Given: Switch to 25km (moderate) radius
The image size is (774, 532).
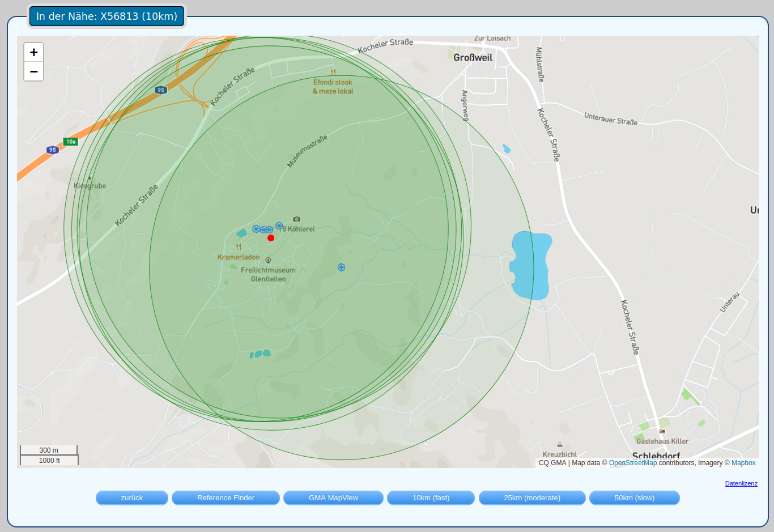Looking at the screenshot, I should point(531,498).
